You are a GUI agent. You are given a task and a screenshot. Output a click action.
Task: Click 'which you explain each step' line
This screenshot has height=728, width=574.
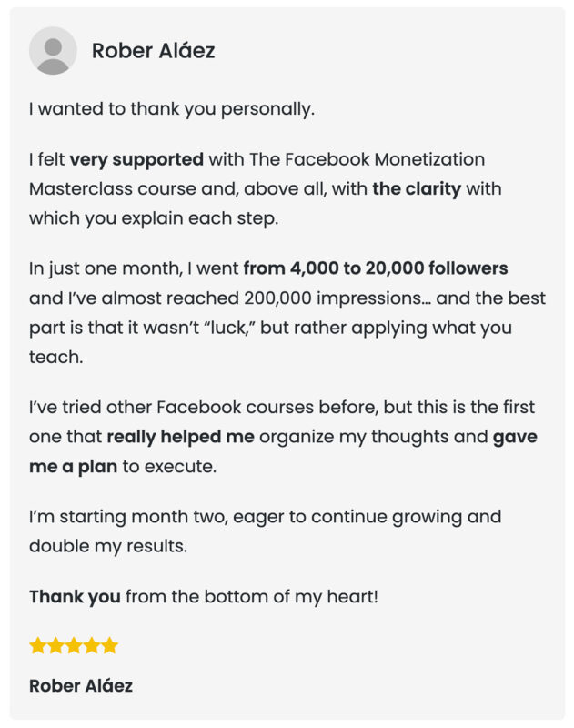coord(154,218)
